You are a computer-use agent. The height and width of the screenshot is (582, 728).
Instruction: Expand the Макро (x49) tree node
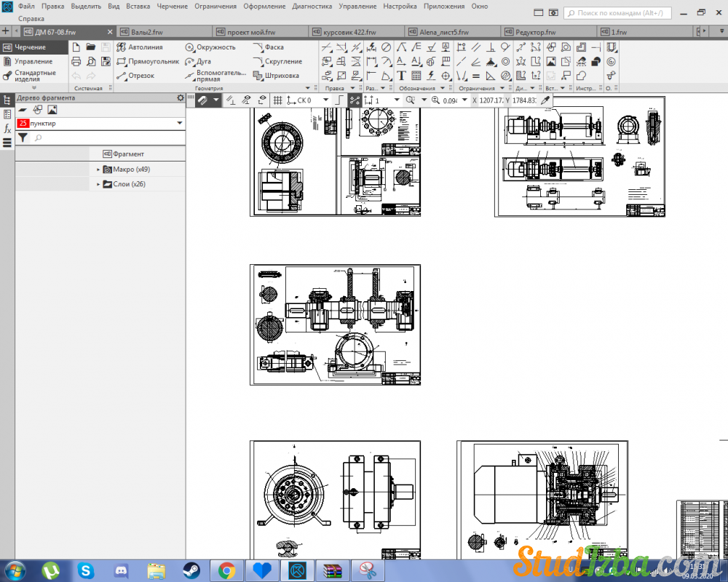click(98, 170)
